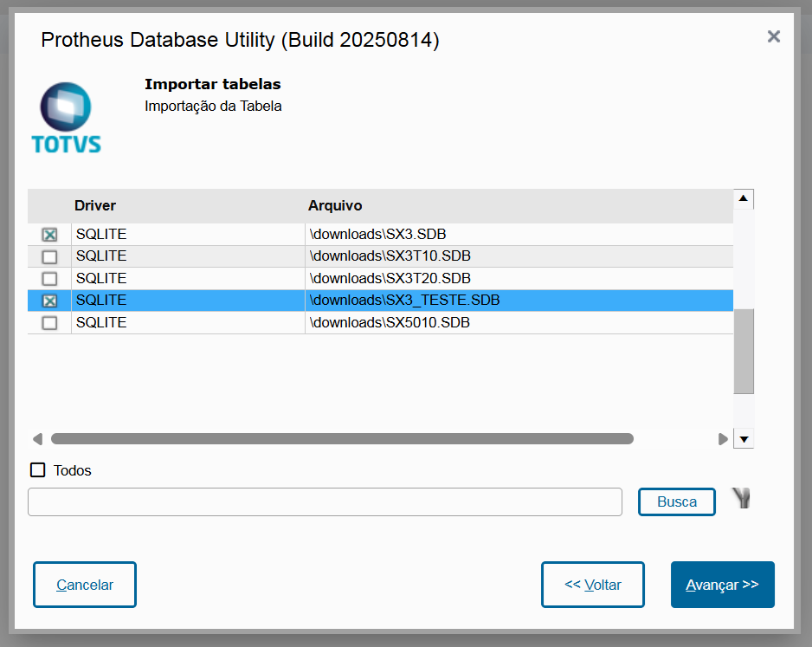The width and height of the screenshot is (812, 647).
Task: Uncheck the SX3_TESTE.SDB row checkbox
Action: 50,301
